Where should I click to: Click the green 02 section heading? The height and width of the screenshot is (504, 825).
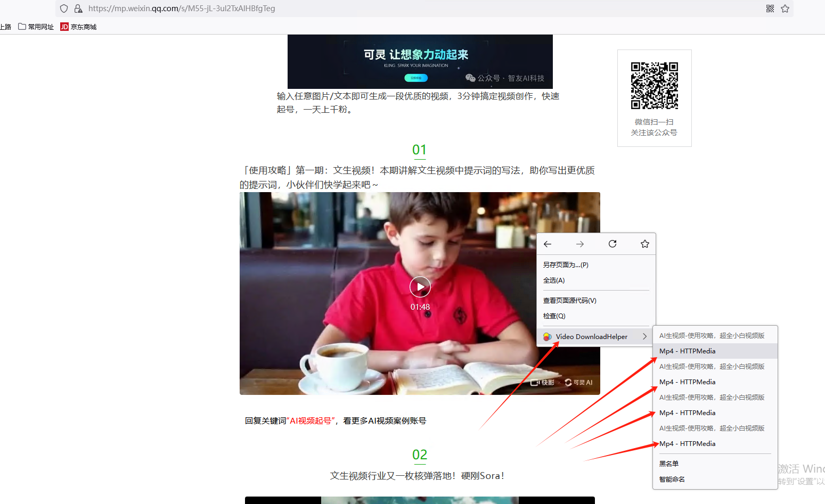[x=420, y=455]
